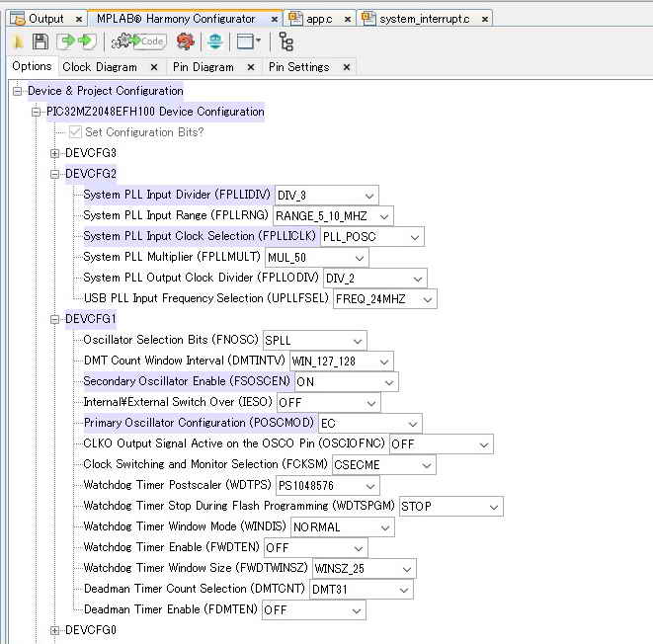653x644 pixels.
Task: Save configuration with the floppy disk icon
Action: [41, 41]
